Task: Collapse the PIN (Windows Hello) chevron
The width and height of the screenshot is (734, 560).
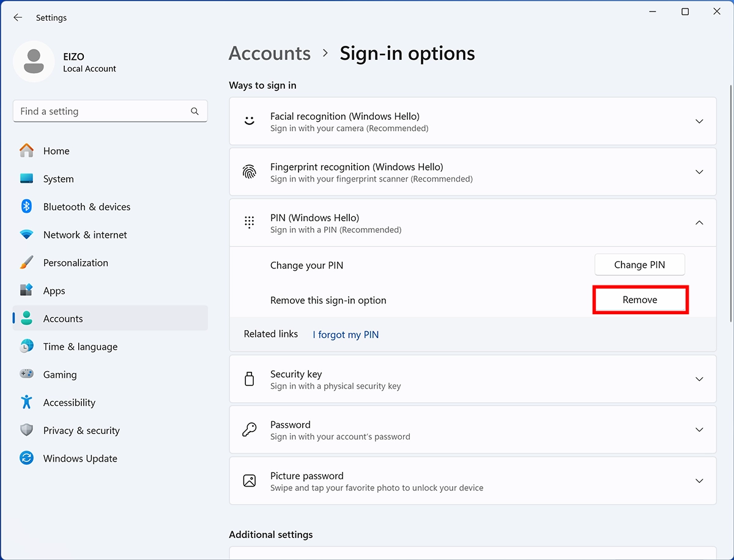Action: click(699, 223)
